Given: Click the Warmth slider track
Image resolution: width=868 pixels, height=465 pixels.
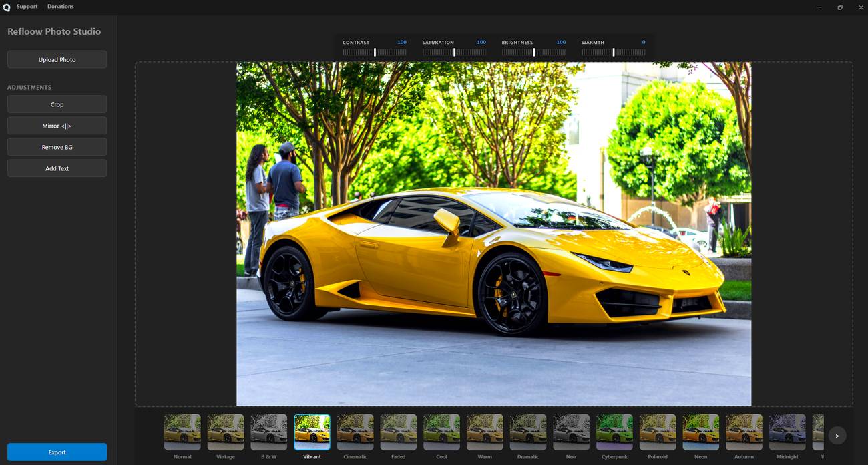Looking at the screenshot, I should click(x=613, y=52).
